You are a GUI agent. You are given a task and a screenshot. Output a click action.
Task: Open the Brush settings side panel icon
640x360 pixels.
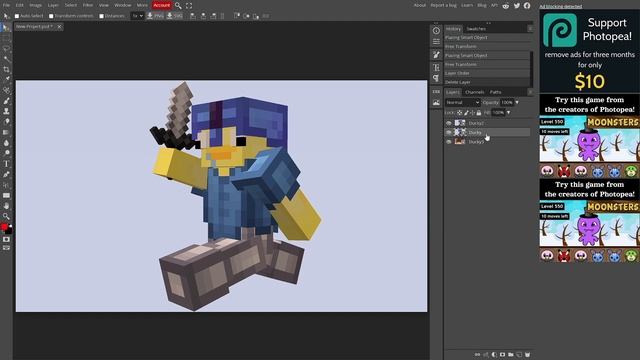[436, 55]
